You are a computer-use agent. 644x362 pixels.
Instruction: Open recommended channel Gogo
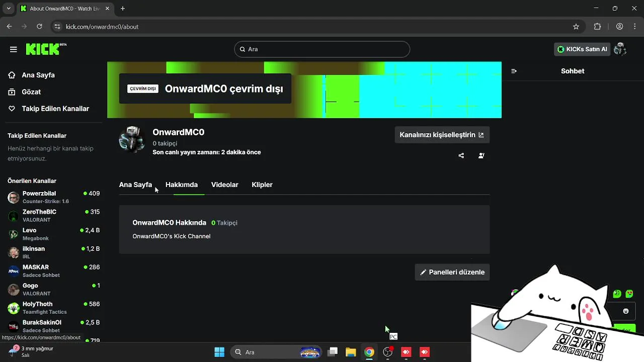click(x=53, y=289)
